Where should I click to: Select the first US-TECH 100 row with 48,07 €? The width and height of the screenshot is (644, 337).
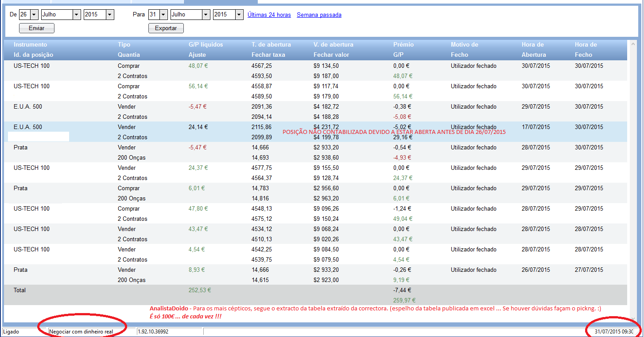(x=31, y=66)
